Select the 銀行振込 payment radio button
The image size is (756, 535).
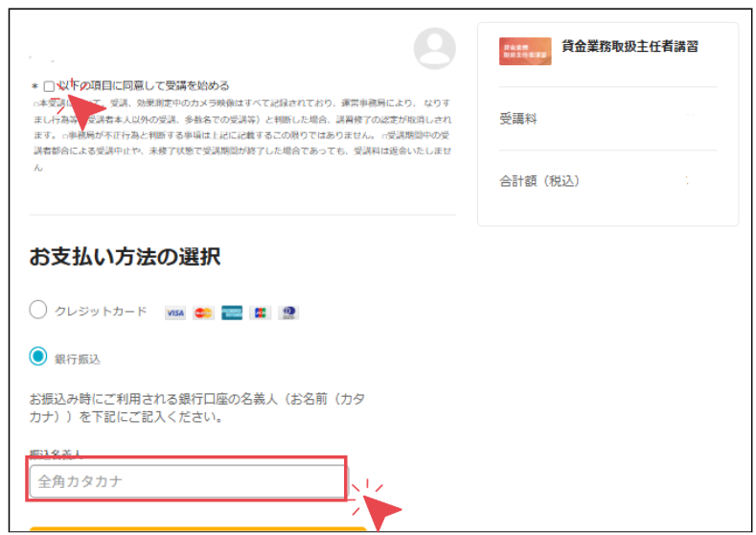[38, 357]
